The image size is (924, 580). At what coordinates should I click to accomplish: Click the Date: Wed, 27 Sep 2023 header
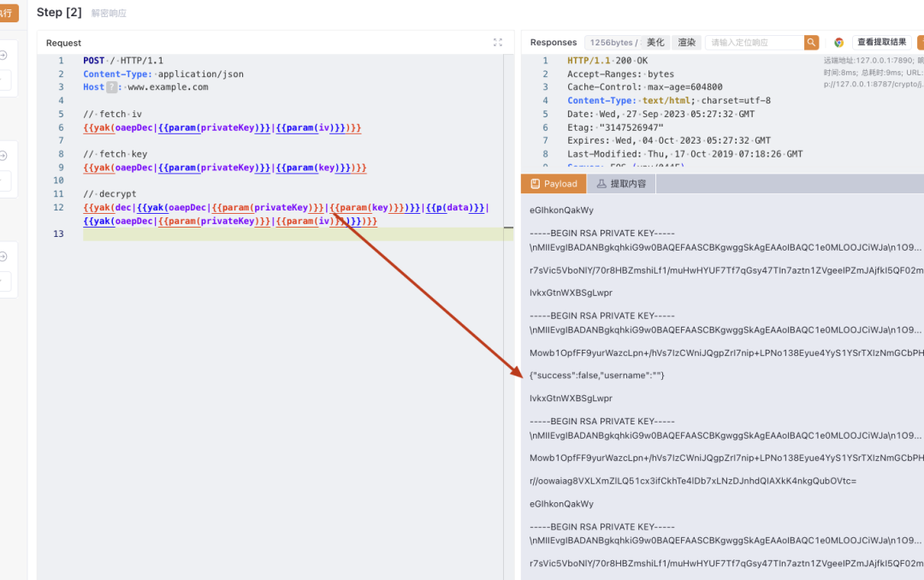pyautogui.click(x=660, y=115)
